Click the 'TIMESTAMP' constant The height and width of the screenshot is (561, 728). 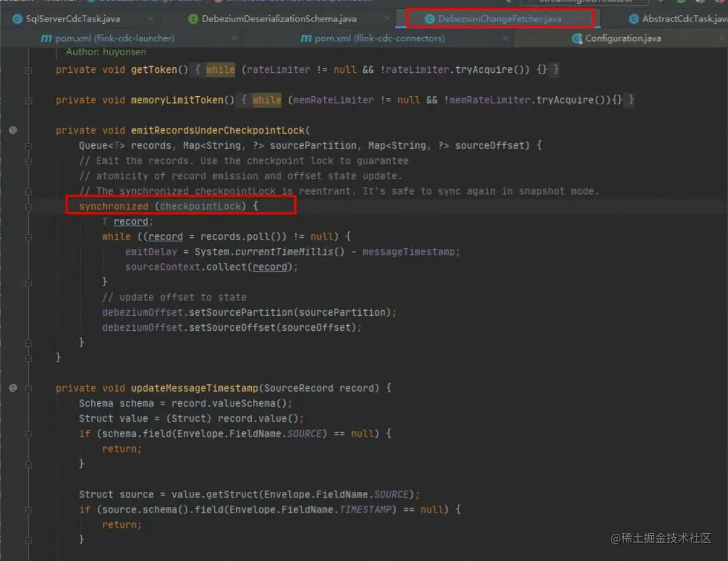pos(366,510)
